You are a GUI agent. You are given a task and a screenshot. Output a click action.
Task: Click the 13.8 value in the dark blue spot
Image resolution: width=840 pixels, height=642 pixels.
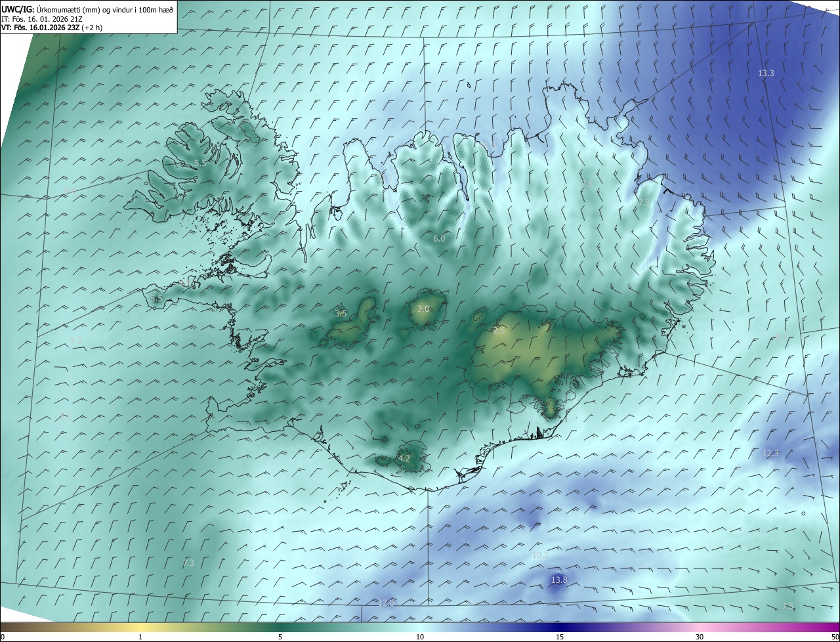coord(558,580)
